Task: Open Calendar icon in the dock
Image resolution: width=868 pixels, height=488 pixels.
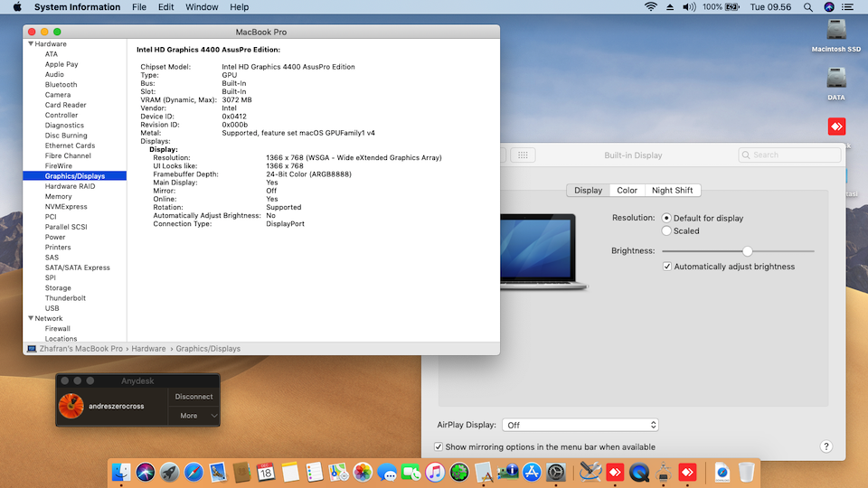Action: point(266,473)
